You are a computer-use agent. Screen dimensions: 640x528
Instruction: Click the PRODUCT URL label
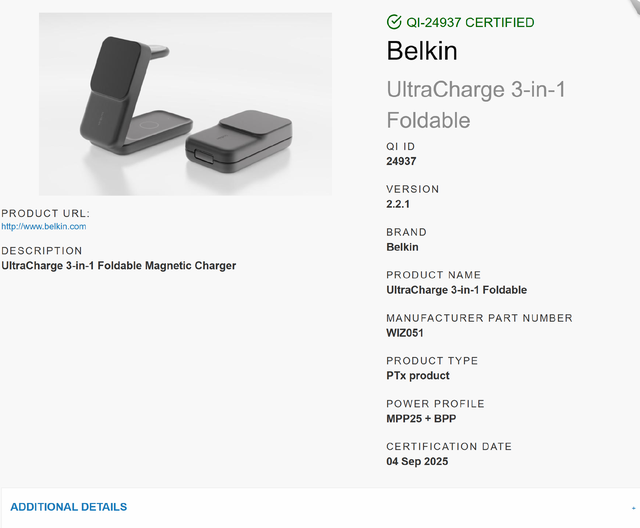pyautogui.click(x=45, y=213)
